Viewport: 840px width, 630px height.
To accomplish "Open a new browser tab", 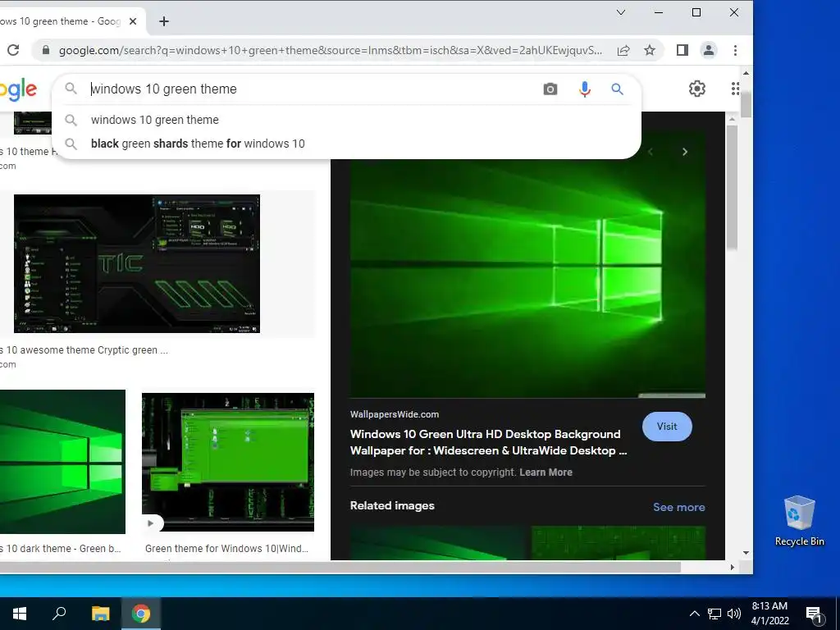I will pos(164,21).
